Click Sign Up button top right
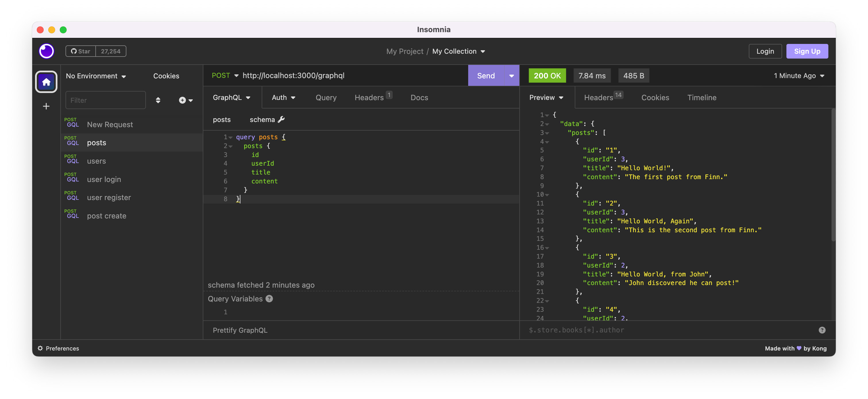The width and height of the screenshot is (868, 399). (807, 51)
